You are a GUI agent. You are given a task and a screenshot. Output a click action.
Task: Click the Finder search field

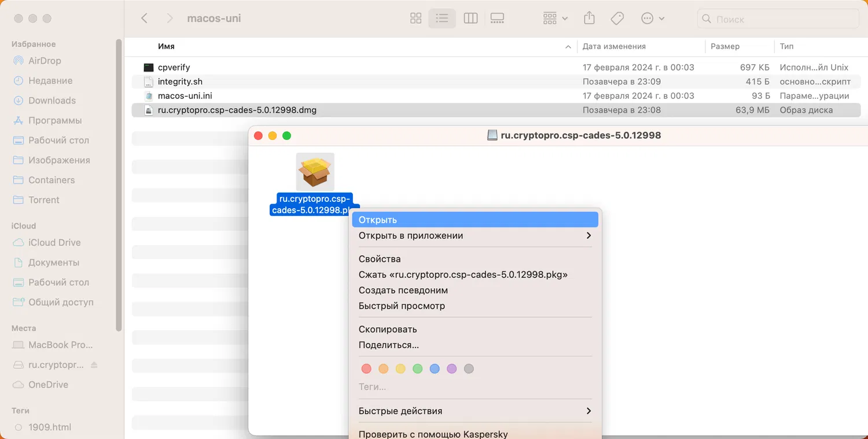click(778, 19)
